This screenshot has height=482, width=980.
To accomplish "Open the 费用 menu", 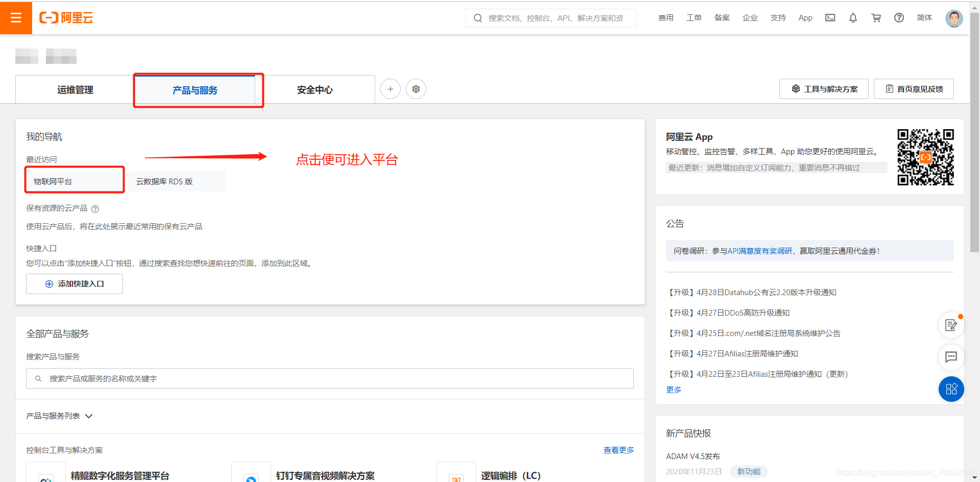I will point(666,18).
